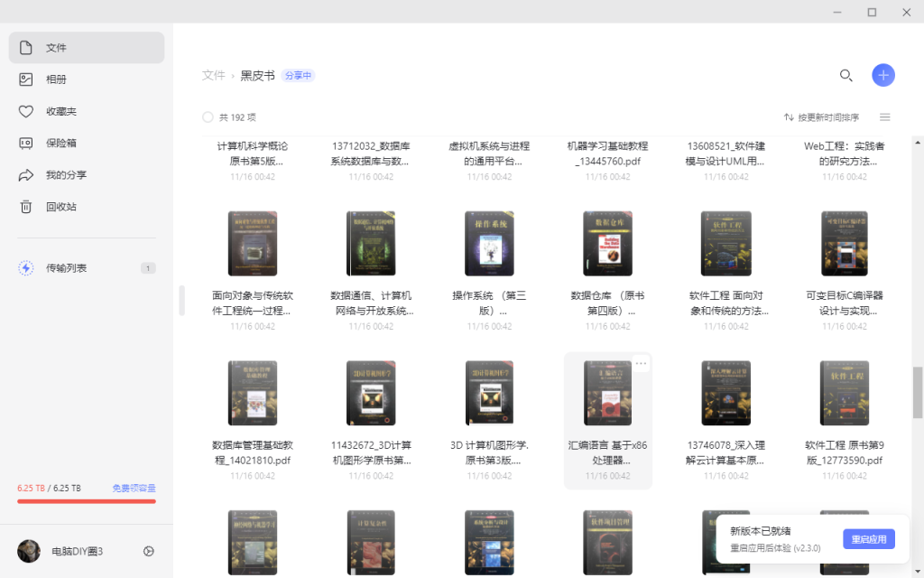Click the 分享中 sharing status tag

click(x=298, y=76)
